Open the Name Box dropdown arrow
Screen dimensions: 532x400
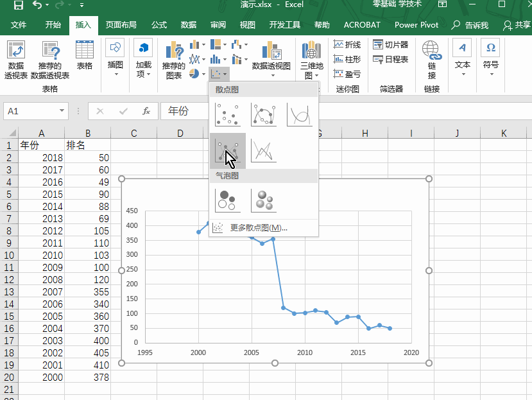click(62, 110)
